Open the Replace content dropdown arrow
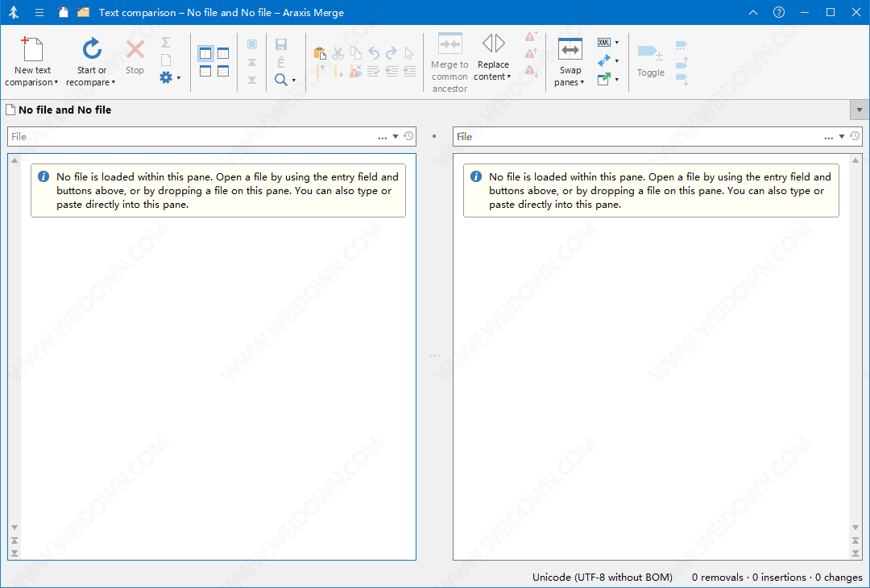The width and height of the screenshot is (870, 588). pyautogui.click(x=509, y=77)
